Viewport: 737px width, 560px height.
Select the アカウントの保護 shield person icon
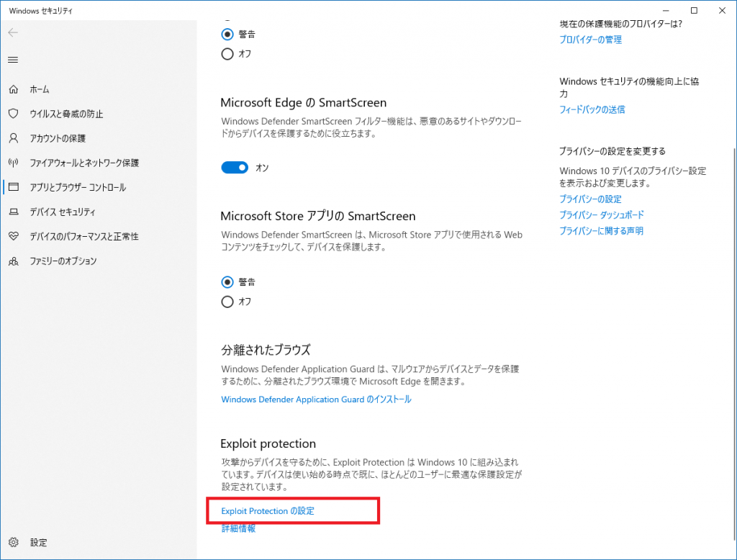point(15,138)
